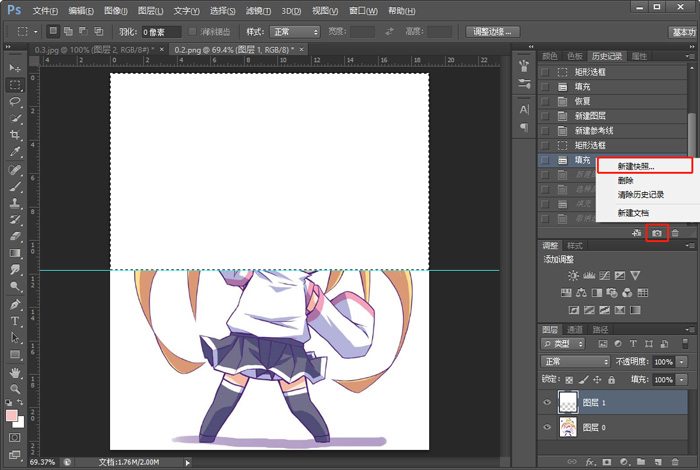Set history brush source at 新建参考线 state
The image size is (700, 470).
pyautogui.click(x=545, y=131)
